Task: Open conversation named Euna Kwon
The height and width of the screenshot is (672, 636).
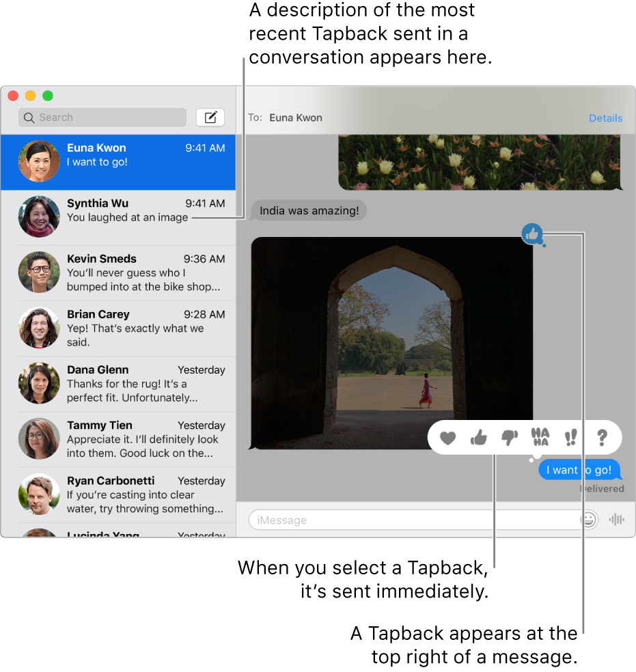Action: (x=118, y=162)
